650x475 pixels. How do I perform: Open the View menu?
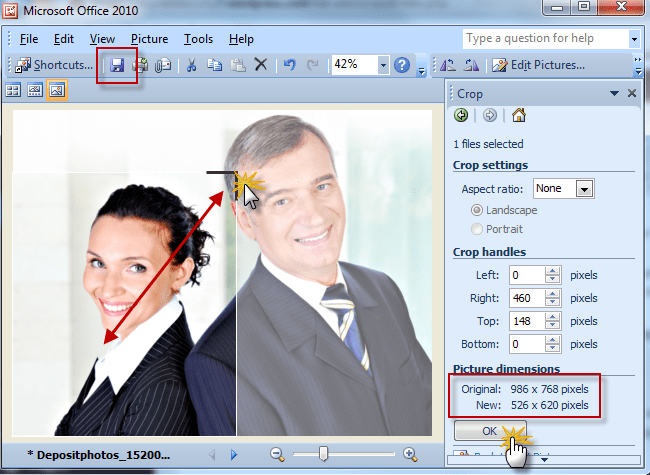(x=102, y=39)
